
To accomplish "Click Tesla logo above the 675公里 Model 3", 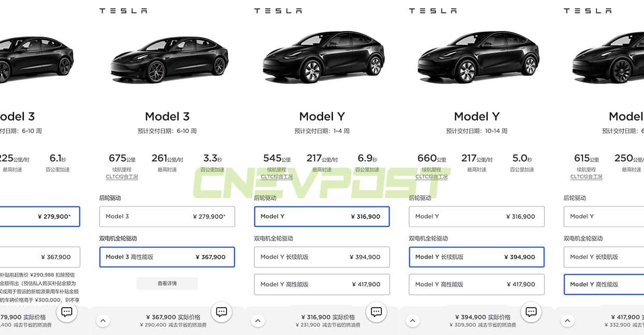I will [x=123, y=11].
